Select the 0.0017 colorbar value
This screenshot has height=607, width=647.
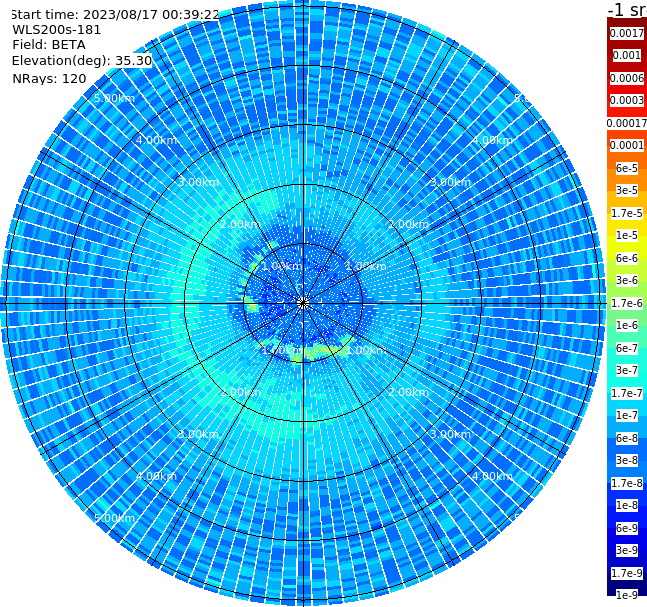click(x=627, y=33)
